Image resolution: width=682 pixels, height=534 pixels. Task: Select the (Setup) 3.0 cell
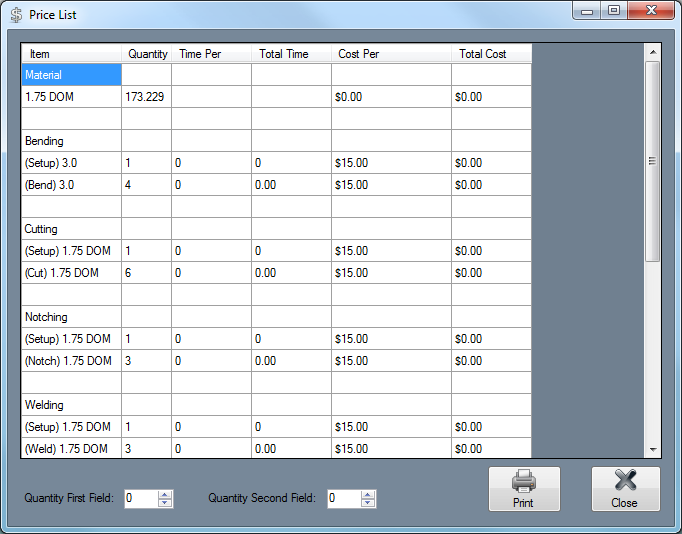(71, 163)
